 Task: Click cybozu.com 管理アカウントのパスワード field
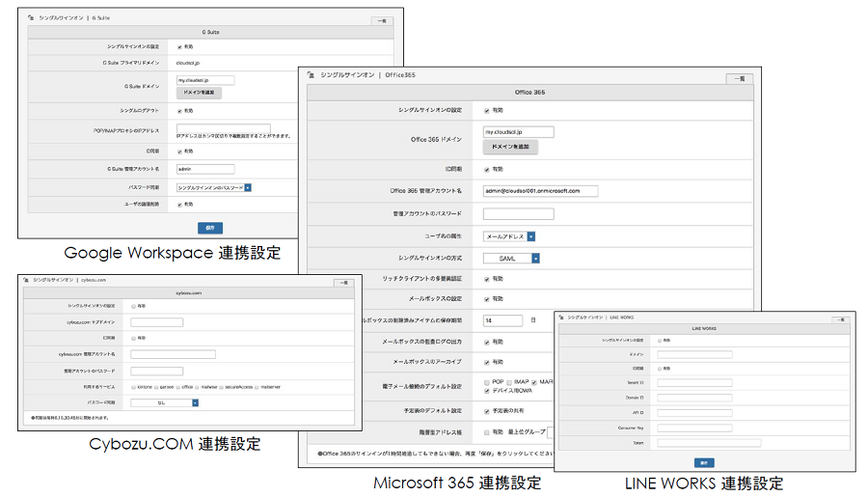[x=156, y=372]
